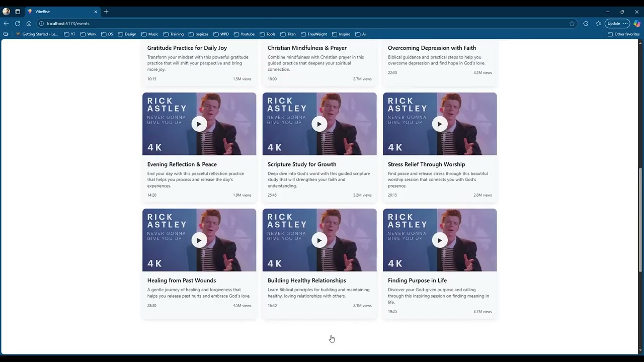This screenshot has width=644, height=362.
Task: Play the Building Healthy Relationships video
Action: [319, 240]
